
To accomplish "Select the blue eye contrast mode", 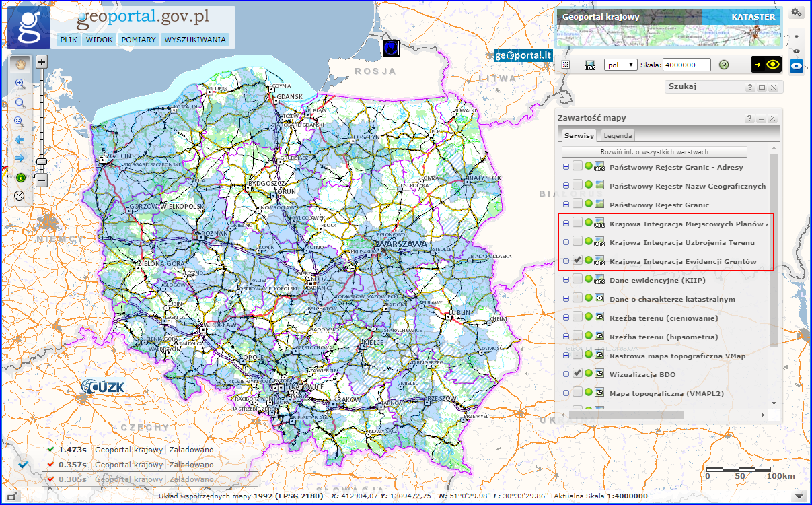I will tap(797, 65).
